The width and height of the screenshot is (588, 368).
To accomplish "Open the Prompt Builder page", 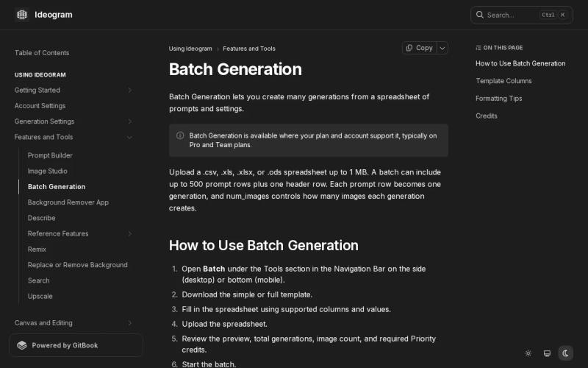I will [50, 155].
